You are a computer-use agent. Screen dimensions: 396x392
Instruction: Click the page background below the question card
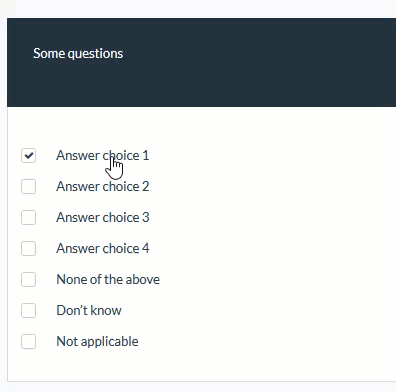(x=200, y=387)
